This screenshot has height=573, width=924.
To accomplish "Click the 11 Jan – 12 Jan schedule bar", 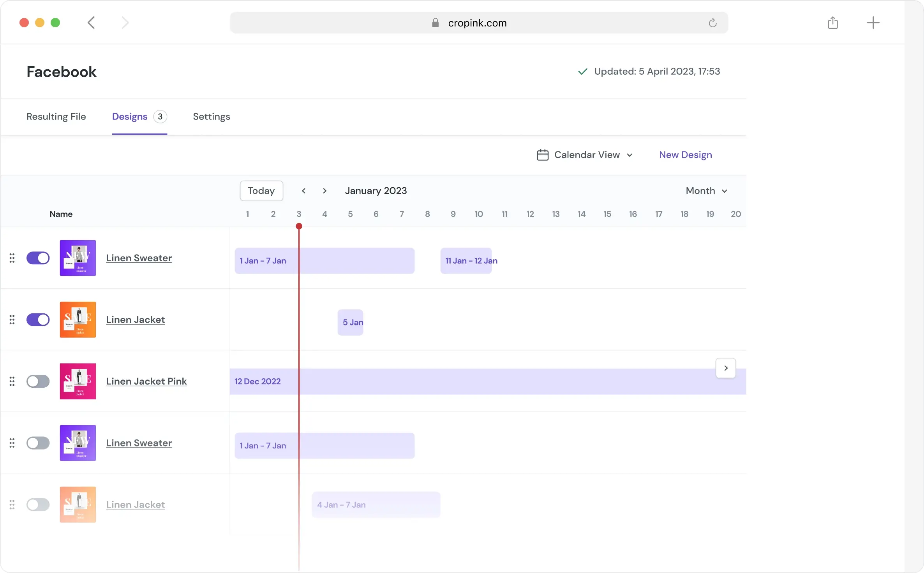I will 466,261.
